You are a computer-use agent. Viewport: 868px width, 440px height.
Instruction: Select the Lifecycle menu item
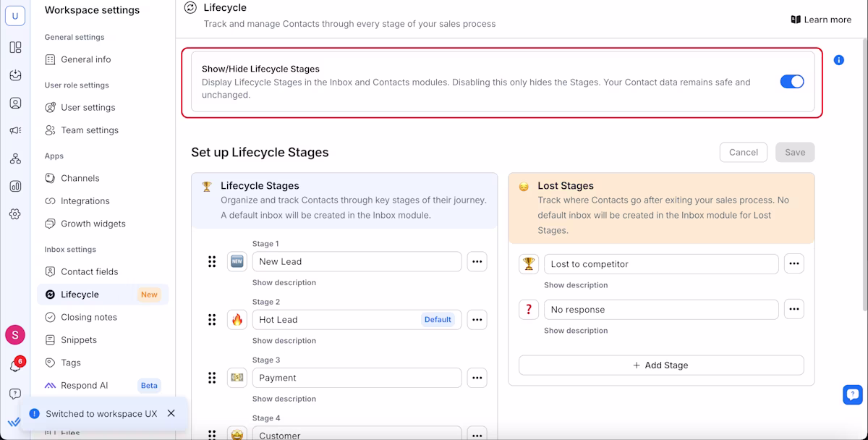[x=103, y=295]
